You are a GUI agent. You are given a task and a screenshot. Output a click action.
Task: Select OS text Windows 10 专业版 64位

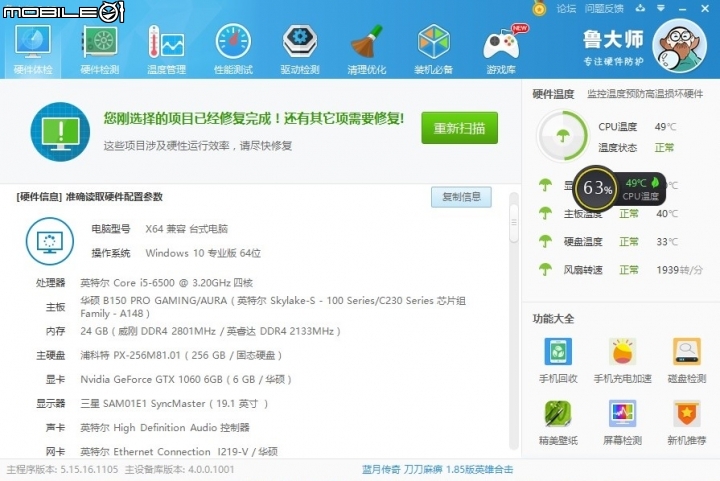coord(203,253)
